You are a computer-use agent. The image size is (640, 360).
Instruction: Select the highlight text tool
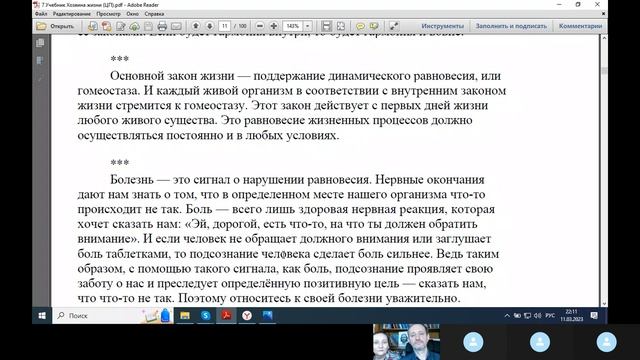374,26
